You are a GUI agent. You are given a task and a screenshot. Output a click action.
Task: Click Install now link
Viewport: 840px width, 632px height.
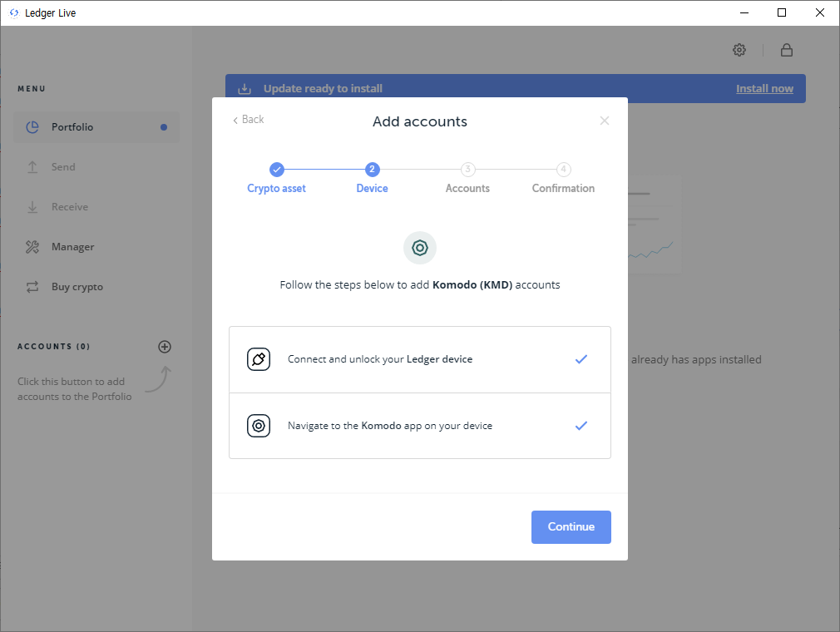(x=764, y=88)
